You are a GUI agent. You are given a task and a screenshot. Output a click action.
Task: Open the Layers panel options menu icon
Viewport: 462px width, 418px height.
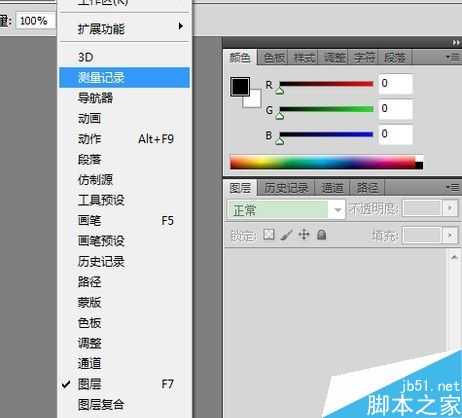coord(453,188)
